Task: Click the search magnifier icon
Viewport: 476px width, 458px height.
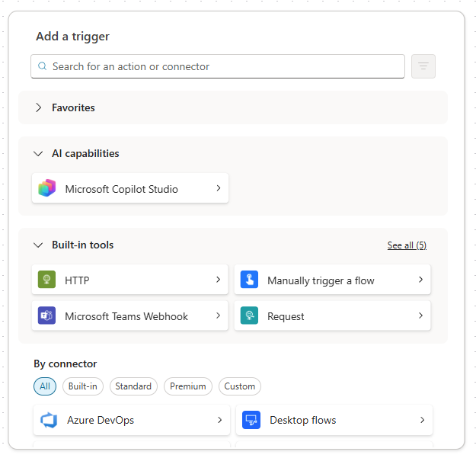Action: [x=43, y=66]
